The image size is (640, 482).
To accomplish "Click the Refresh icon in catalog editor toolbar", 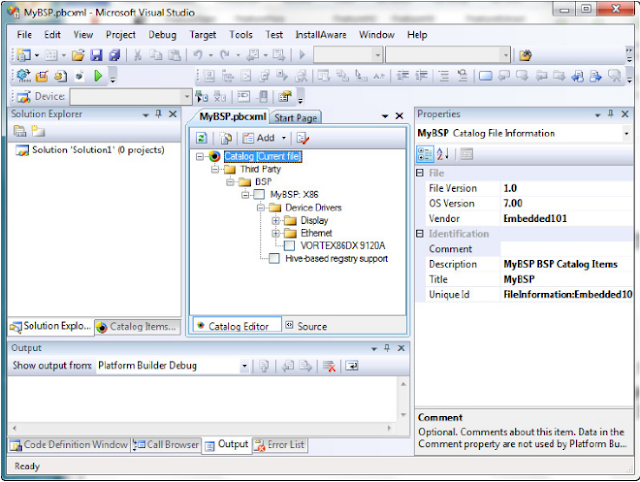I will pos(201,138).
